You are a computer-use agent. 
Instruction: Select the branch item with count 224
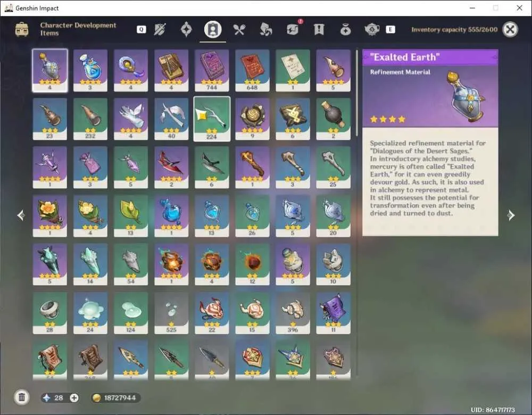point(212,119)
